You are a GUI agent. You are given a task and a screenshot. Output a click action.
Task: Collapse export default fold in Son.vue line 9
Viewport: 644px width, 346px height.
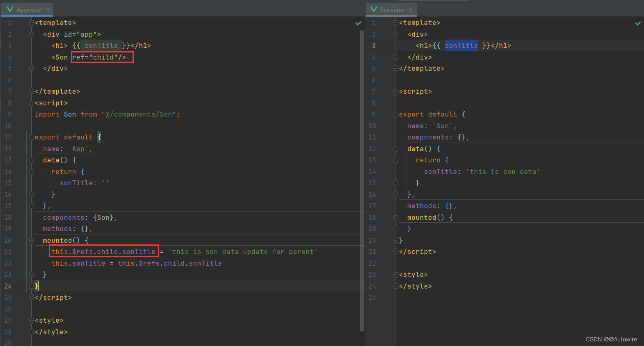click(396, 115)
